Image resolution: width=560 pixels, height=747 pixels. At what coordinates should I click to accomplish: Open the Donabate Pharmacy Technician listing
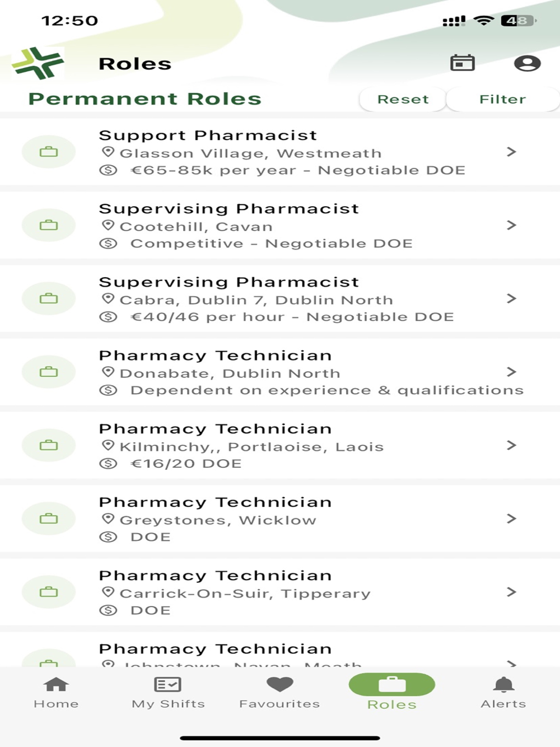coord(280,372)
